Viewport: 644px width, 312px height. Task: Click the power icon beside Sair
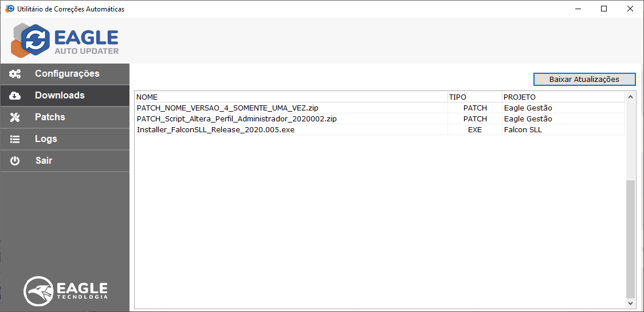coord(15,160)
